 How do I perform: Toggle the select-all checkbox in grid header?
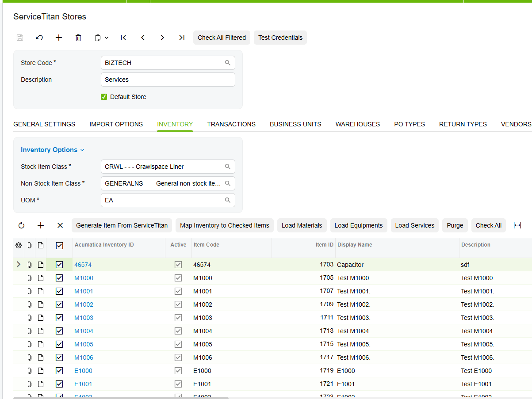click(x=59, y=245)
